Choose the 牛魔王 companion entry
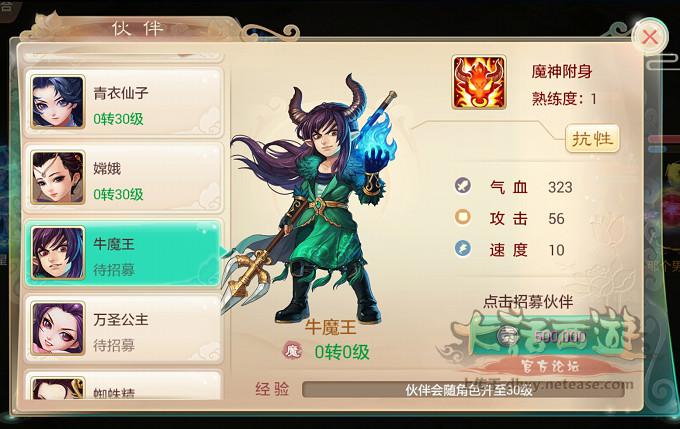This screenshot has width=680, height=429. click(x=123, y=253)
